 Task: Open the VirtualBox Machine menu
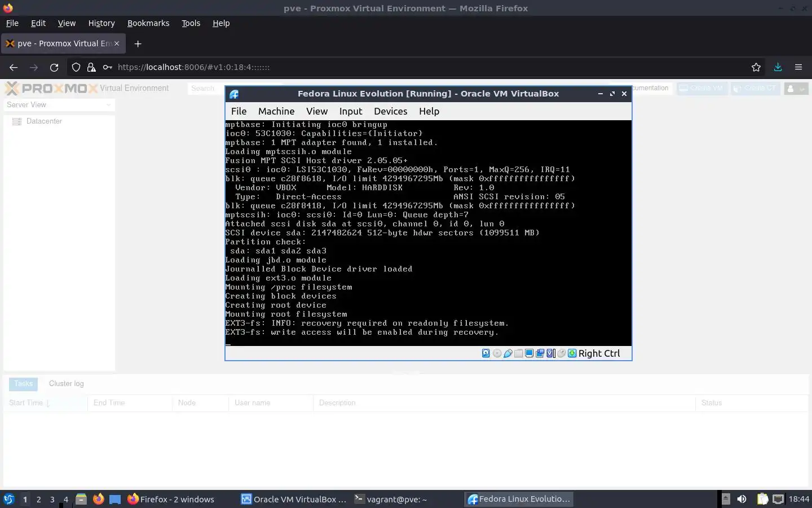[276, 111]
